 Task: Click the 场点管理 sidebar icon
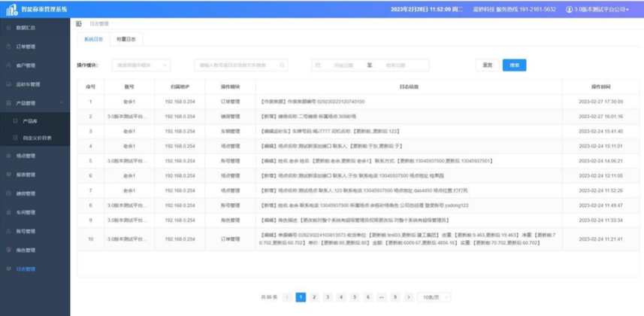tap(8, 156)
